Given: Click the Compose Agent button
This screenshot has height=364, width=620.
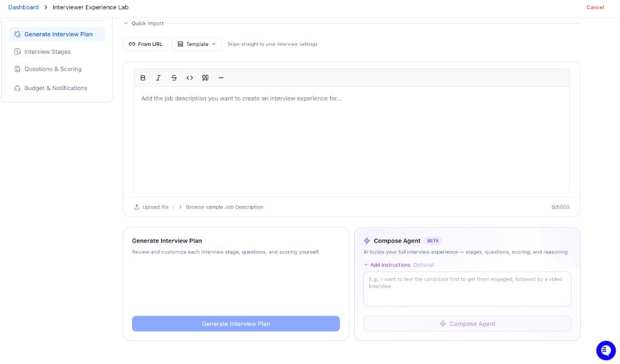Looking at the screenshot, I should tap(467, 323).
